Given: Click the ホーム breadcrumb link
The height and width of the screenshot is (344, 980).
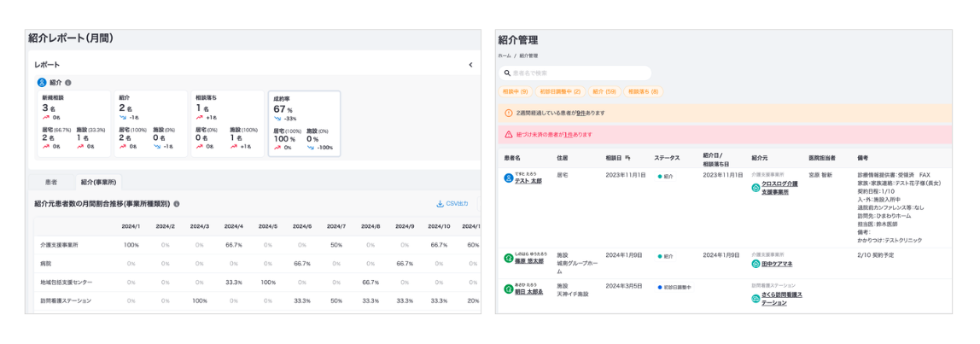Looking at the screenshot, I should [505, 56].
